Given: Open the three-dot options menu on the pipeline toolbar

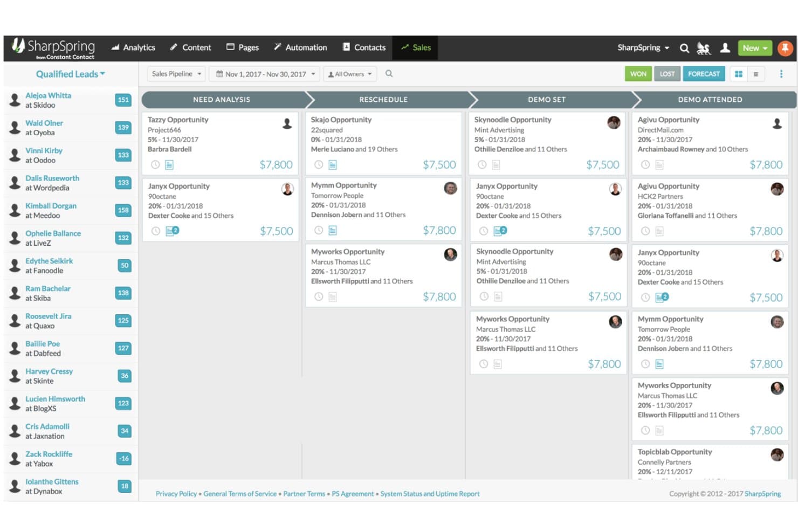Looking at the screenshot, I should coord(781,74).
